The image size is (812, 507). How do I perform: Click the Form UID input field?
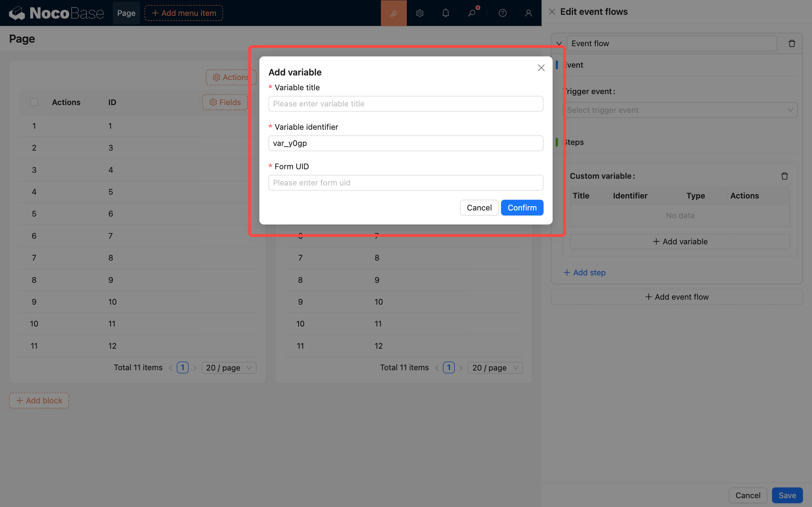pyautogui.click(x=406, y=183)
